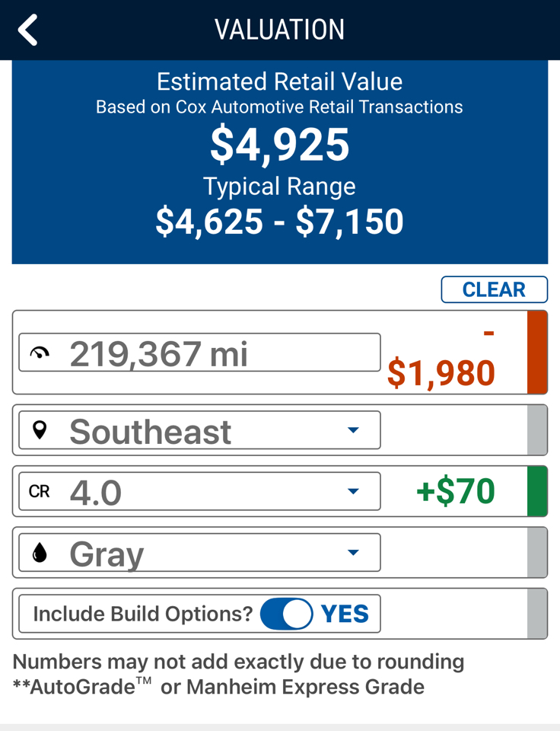Tap the red mileage adjustment indicator bar
Image resolution: width=560 pixels, height=731 pixels.
537,353
